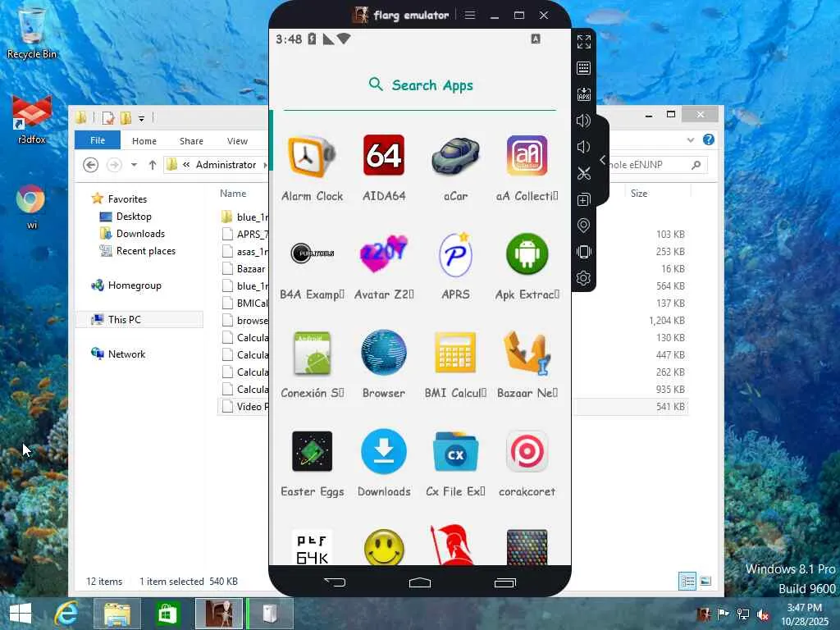Image resolution: width=840 pixels, height=630 pixels.
Task: Switch Explorer to details view button
Action: [x=687, y=582]
